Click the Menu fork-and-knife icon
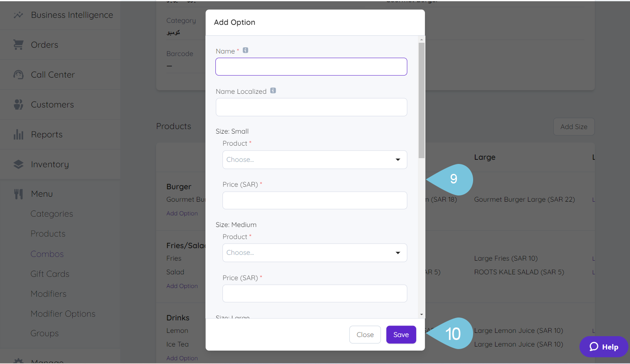Image resolution: width=630 pixels, height=364 pixels. click(x=18, y=193)
